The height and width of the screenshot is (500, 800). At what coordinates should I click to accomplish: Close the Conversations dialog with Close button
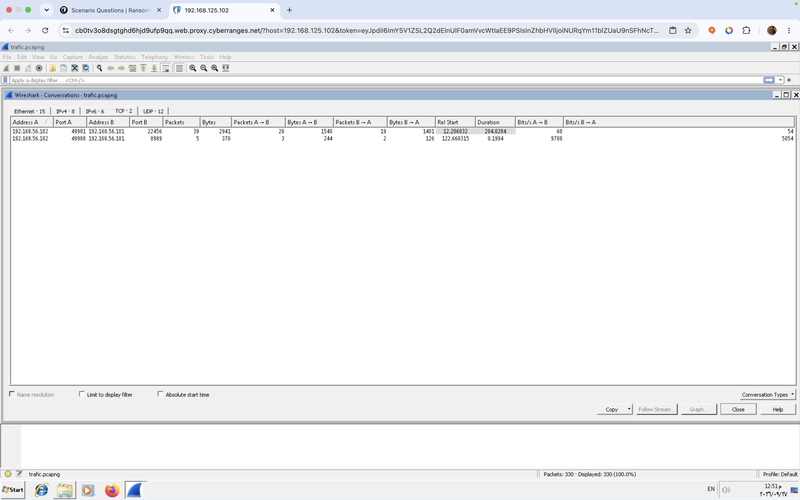click(738, 409)
